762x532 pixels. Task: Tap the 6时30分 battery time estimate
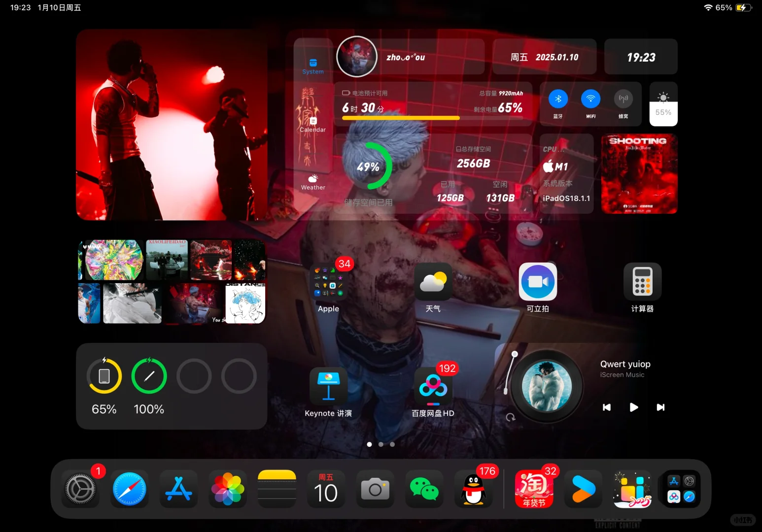click(363, 108)
